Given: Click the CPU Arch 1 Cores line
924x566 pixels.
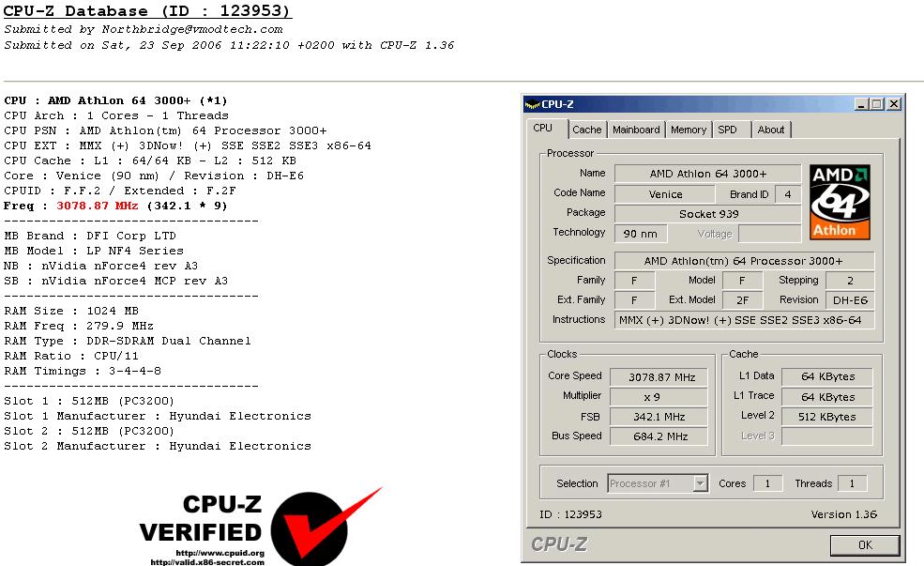Looking at the screenshot, I should click(x=115, y=115).
